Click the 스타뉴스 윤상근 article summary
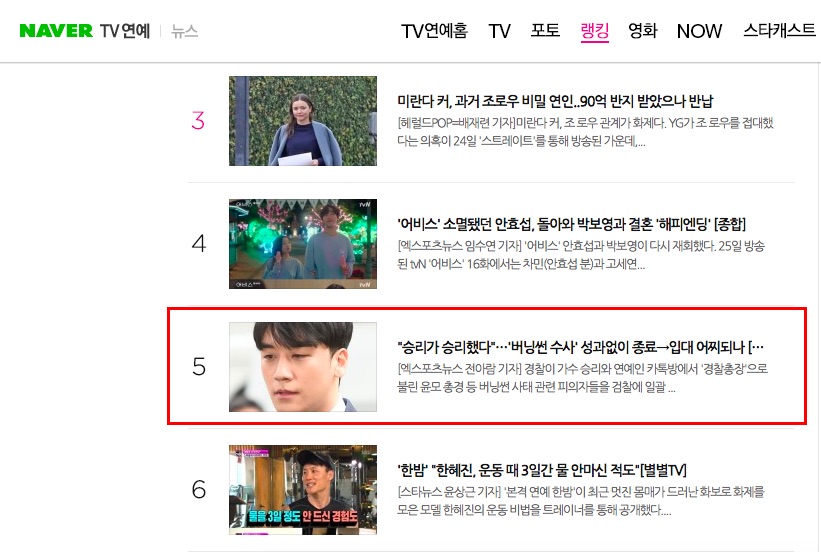The image size is (821, 552). pos(581,501)
